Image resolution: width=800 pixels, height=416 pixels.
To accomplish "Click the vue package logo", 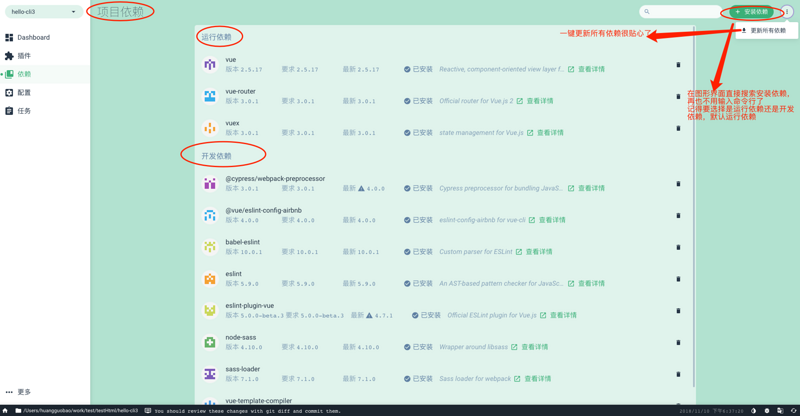I will coord(210,65).
